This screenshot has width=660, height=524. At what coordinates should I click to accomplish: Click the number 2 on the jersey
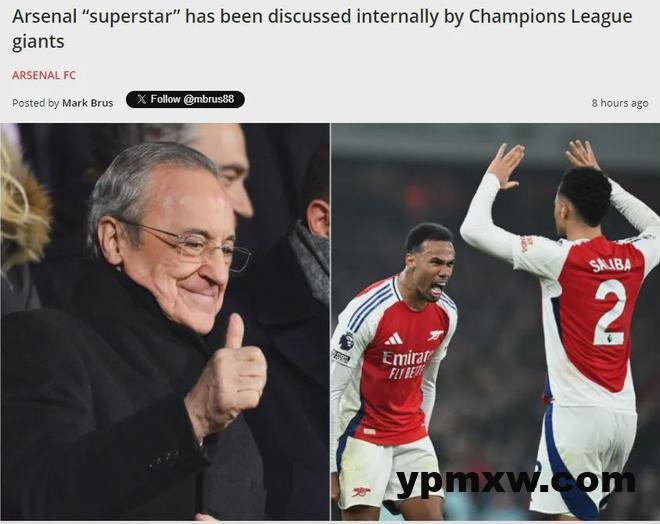[610, 312]
